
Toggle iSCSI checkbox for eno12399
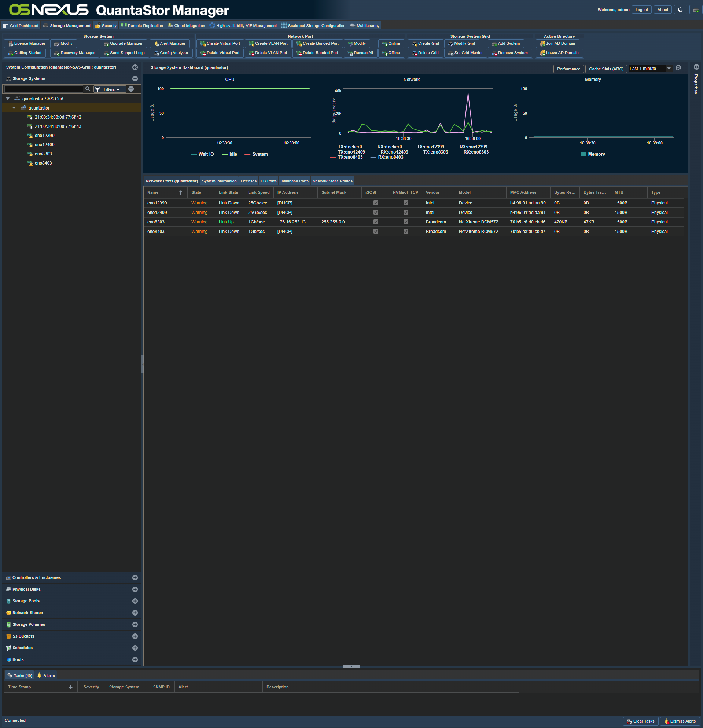pyautogui.click(x=376, y=203)
